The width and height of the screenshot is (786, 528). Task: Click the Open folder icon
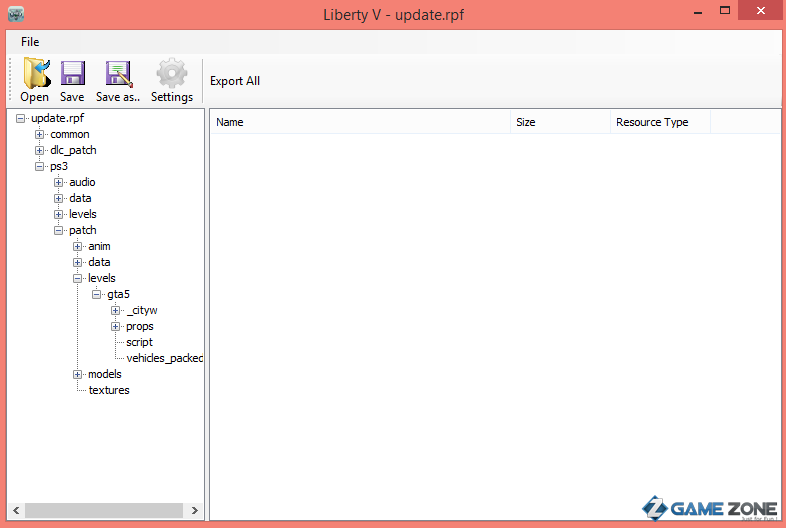click(36, 73)
